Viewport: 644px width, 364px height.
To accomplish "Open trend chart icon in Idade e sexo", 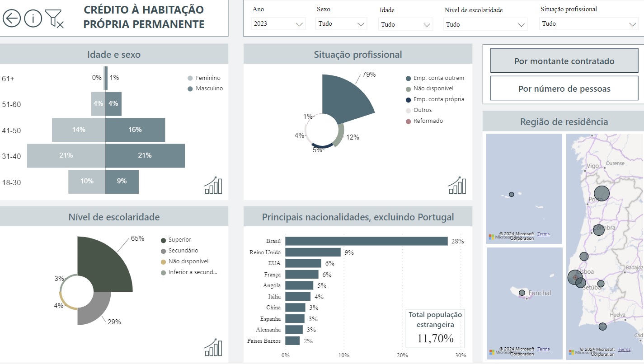I will coord(213,185).
